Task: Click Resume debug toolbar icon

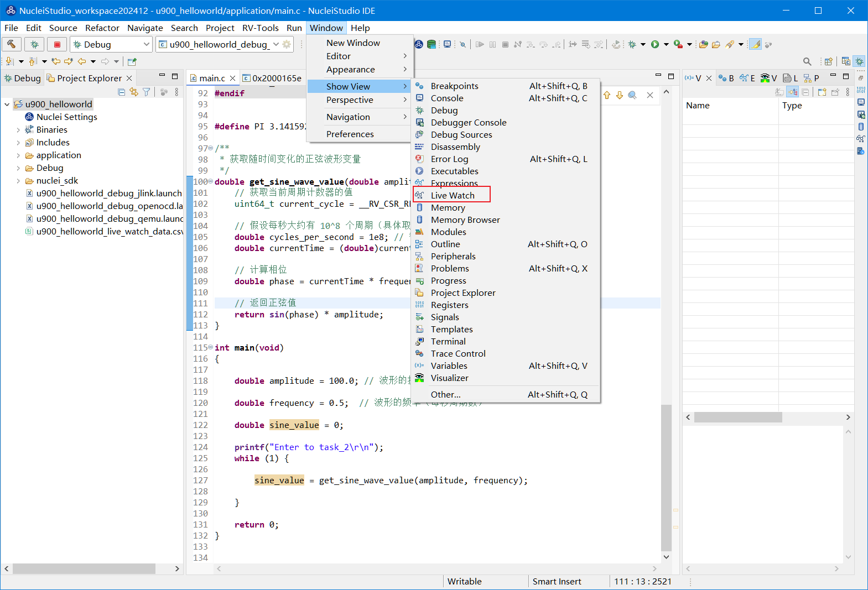Action: [480, 44]
